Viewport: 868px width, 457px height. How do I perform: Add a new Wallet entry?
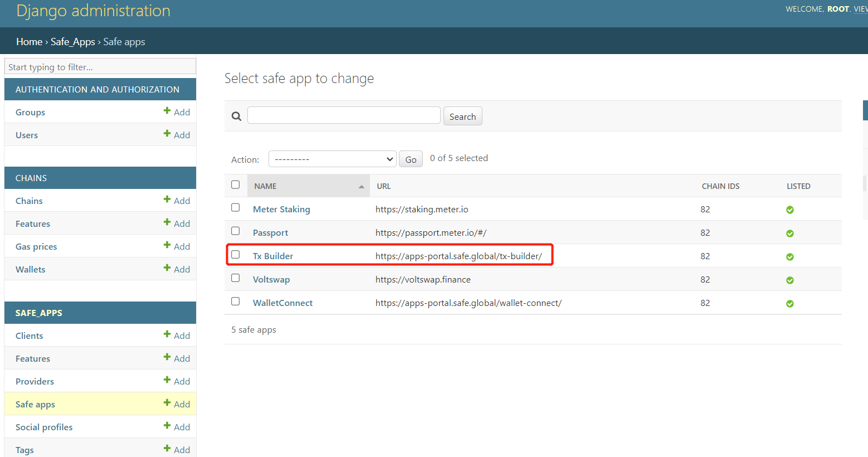pos(177,269)
